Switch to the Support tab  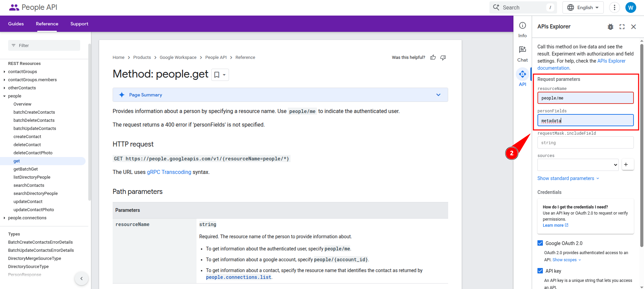coord(79,24)
